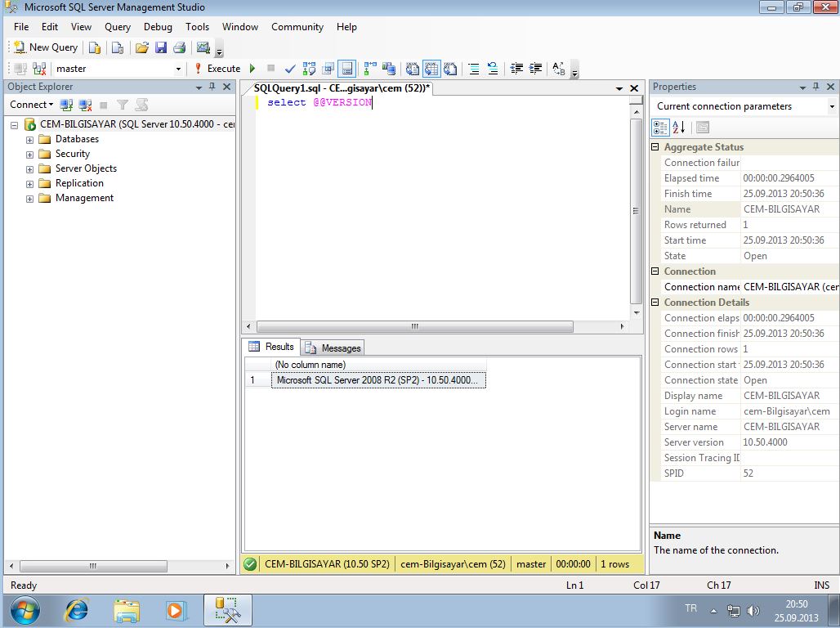
Task: Toggle Include Actual Execution Plan
Action: 370,69
